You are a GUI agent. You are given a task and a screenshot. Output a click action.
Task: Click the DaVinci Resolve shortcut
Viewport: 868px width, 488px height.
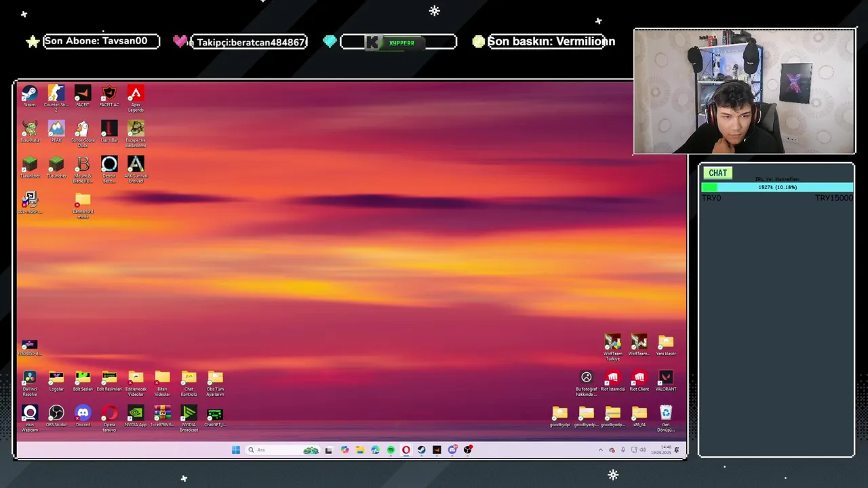30,382
